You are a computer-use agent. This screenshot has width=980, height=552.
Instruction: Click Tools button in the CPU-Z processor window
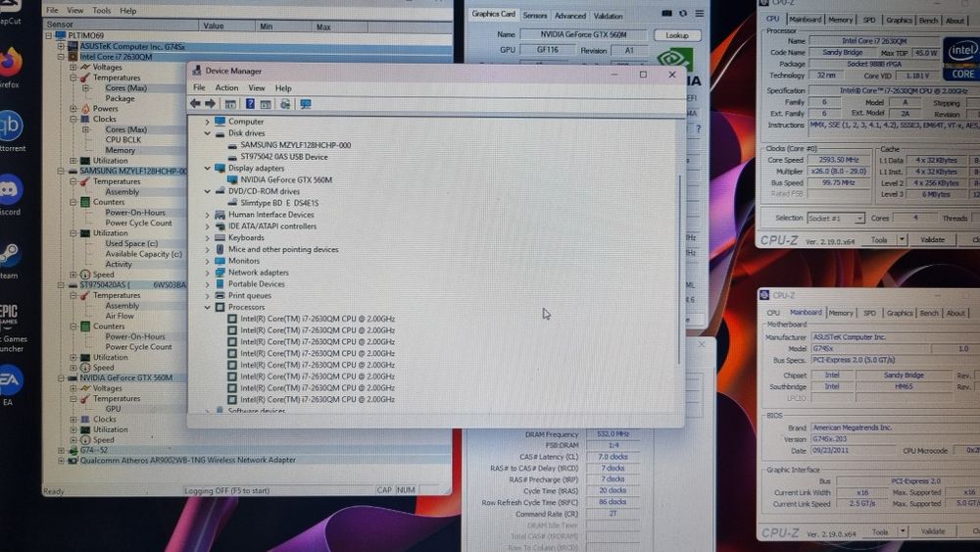tap(879, 240)
